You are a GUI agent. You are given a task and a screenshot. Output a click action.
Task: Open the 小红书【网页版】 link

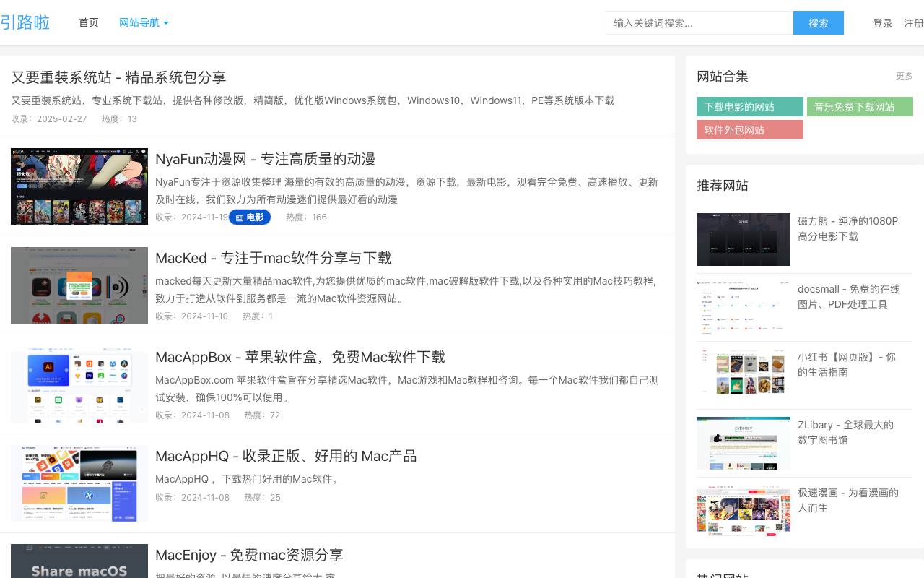847,364
